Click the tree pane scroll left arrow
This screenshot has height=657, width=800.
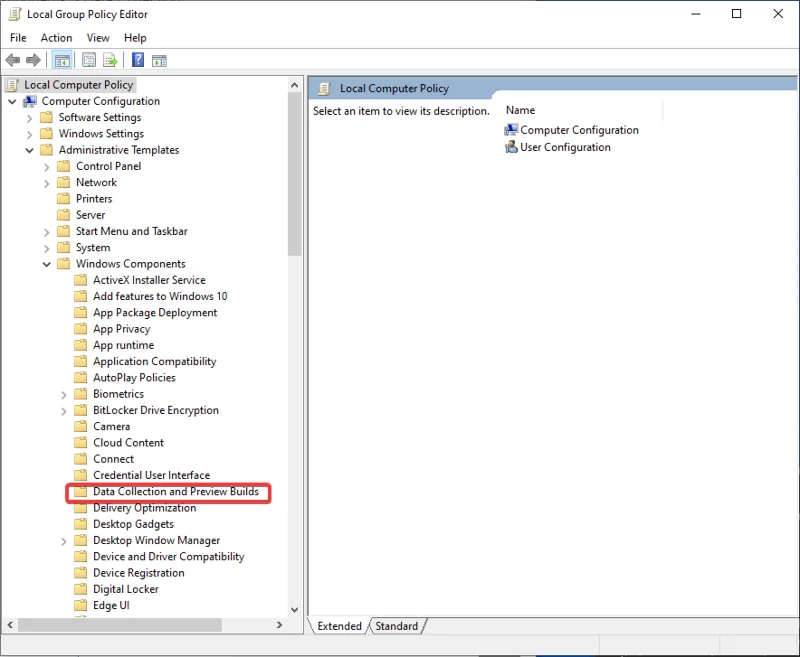click(x=10, y=625)
